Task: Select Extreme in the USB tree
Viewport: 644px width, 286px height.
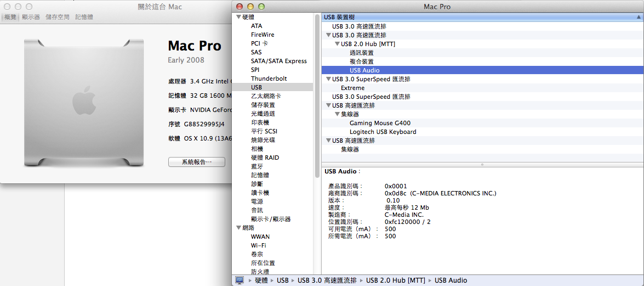Action: [353, 88]
